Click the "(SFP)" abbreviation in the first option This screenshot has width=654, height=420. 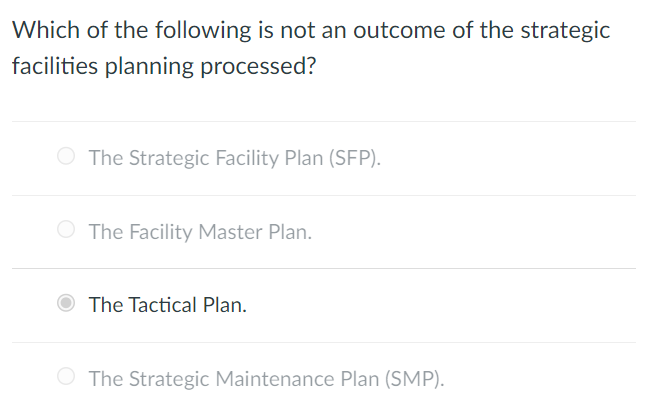point(355,158)
